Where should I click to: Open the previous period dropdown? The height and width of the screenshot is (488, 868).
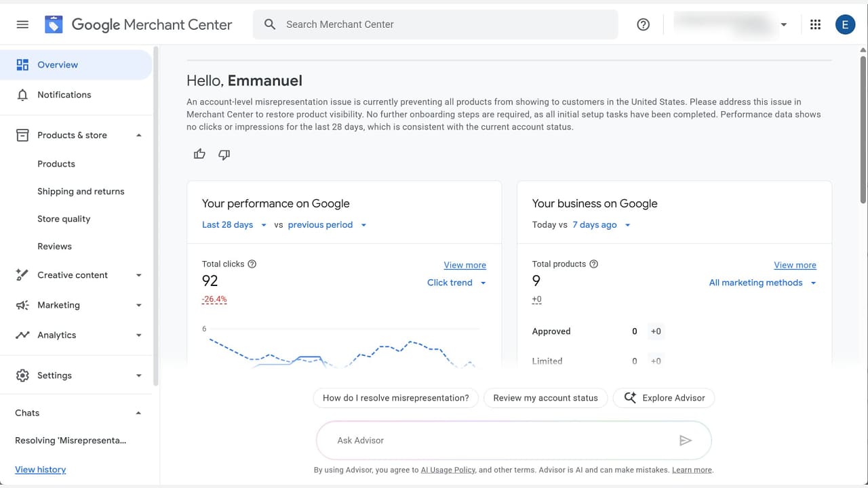(328, 225)
